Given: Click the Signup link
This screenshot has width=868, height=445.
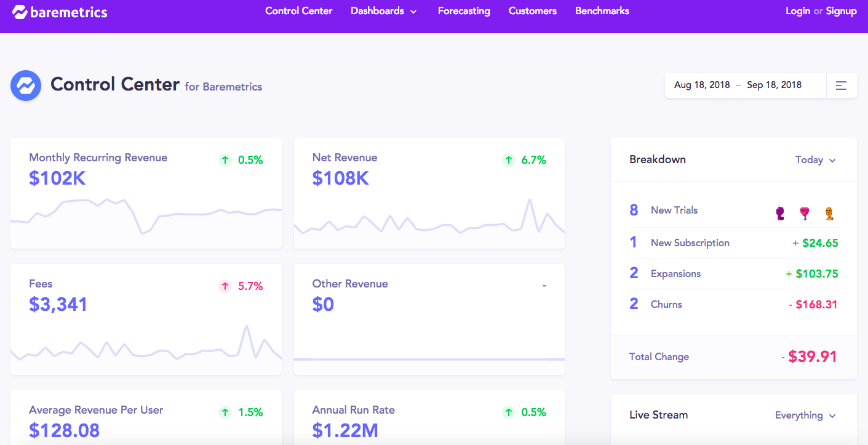Looking at the screenshot, I should click(x=841, y=11).
